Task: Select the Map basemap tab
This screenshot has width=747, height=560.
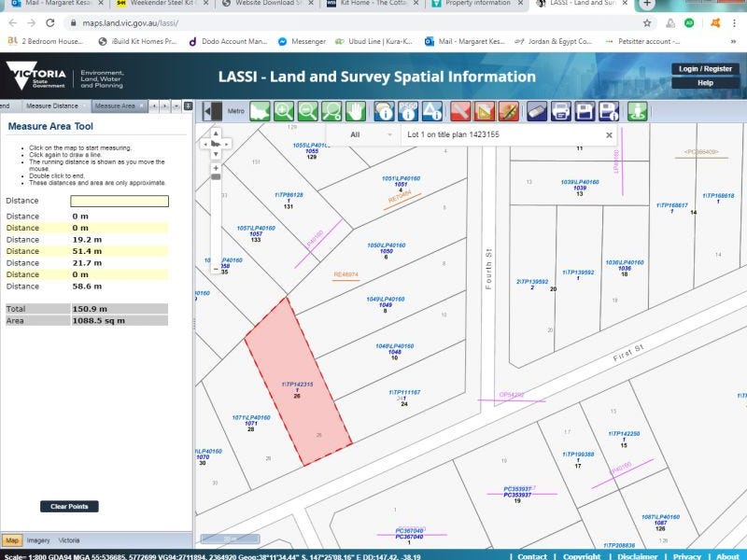Action: pos(12,540)
